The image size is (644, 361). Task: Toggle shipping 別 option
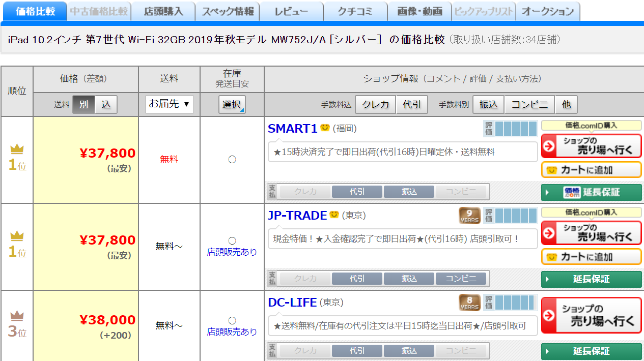pyautogui.click(x=83, y=105)
